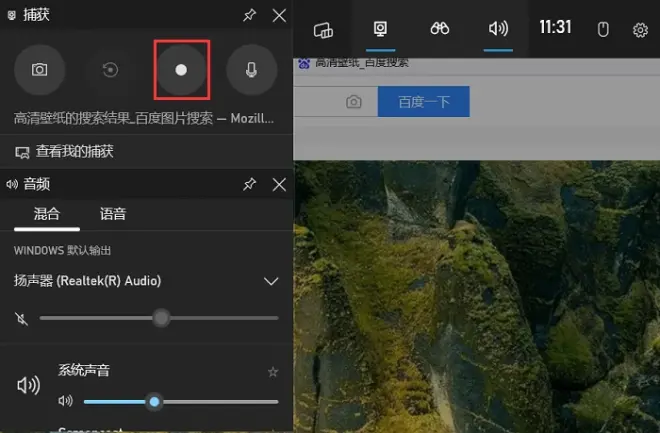The height and width of the screenshot is (433, 660).
Task: Open the binoculars looking-for-group widget
Action: [439, 29]
